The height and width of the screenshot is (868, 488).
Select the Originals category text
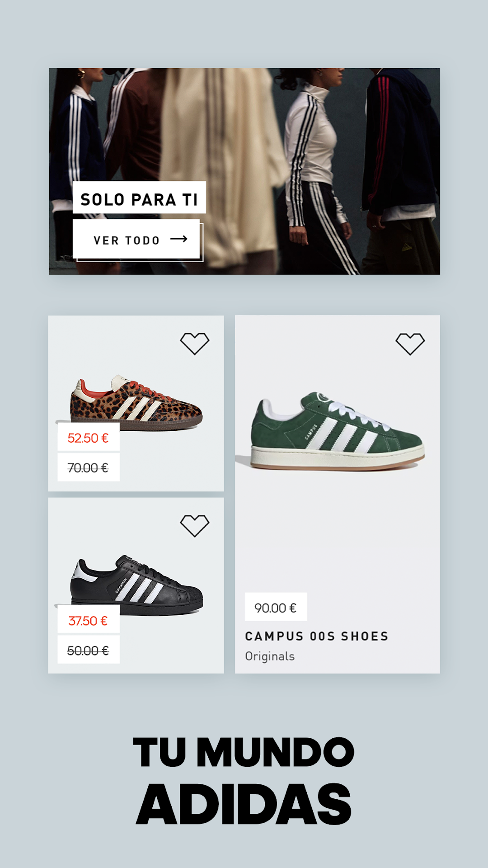tap(270, 656)
